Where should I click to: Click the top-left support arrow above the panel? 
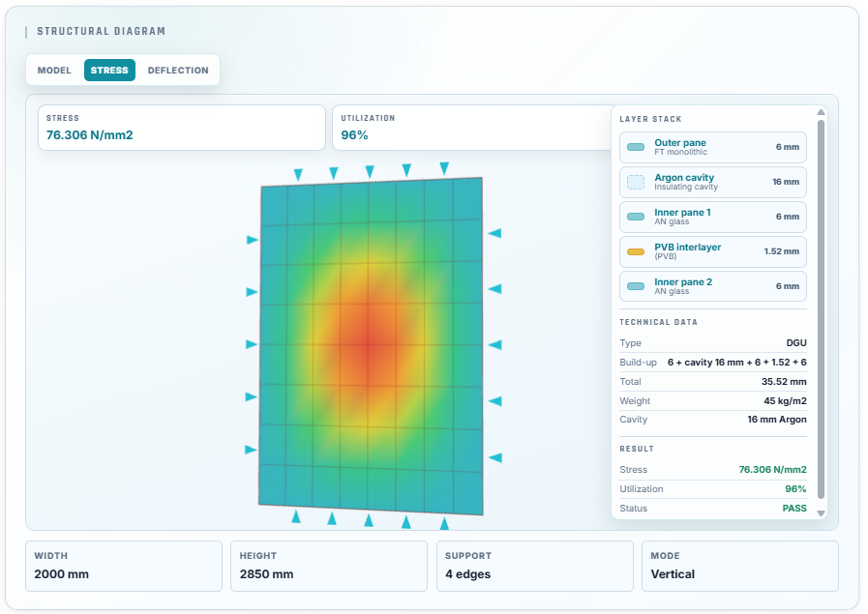298,175
